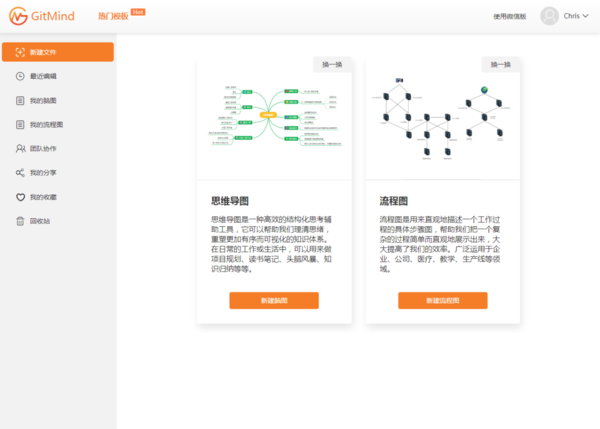This screenshot has height=429, width=600.
Task: Click the GitMind logo icon
Action: pos(18,16)
